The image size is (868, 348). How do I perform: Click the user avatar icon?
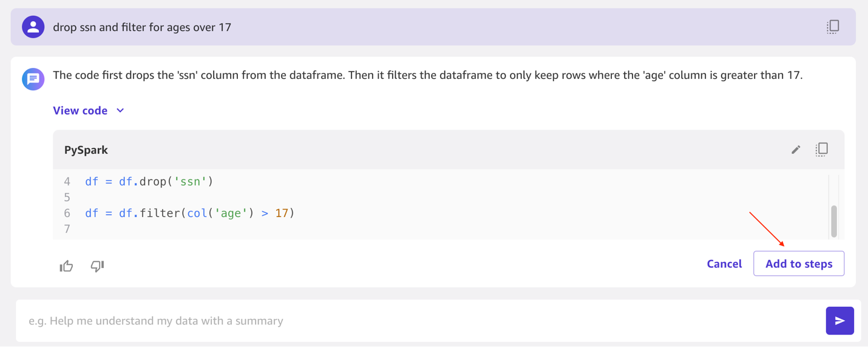(33, 27)
